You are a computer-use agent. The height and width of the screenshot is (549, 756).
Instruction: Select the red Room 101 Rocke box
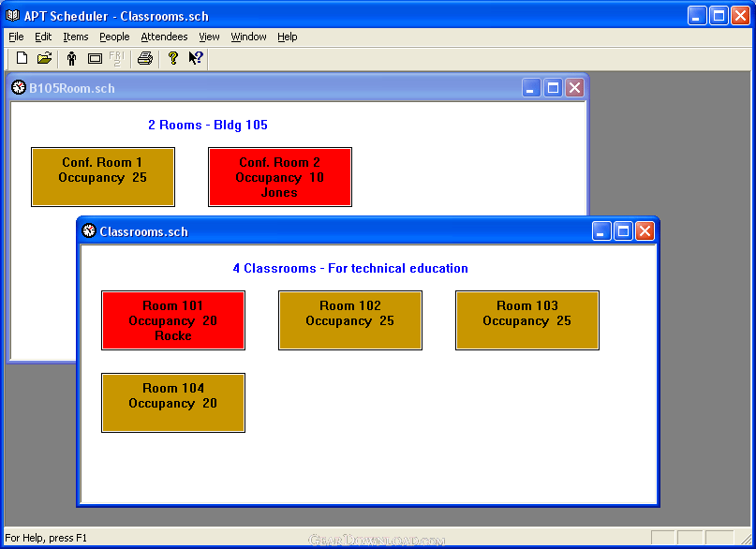173,320
